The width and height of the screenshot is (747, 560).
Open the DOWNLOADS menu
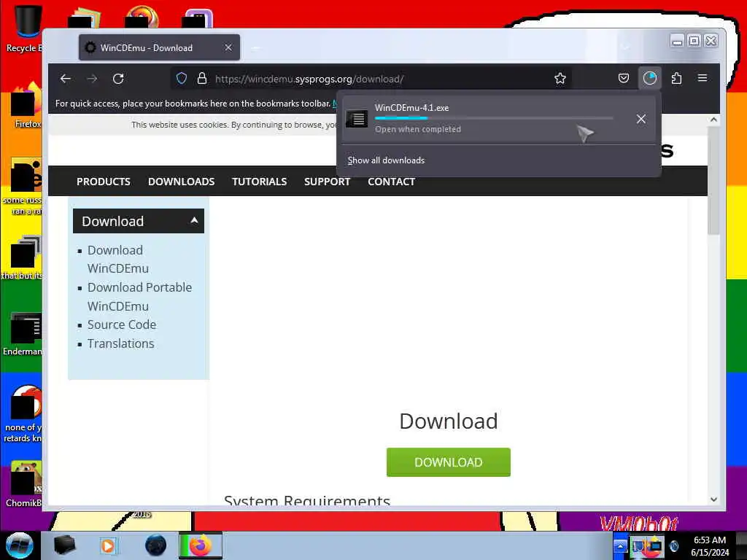coord(182,182)
